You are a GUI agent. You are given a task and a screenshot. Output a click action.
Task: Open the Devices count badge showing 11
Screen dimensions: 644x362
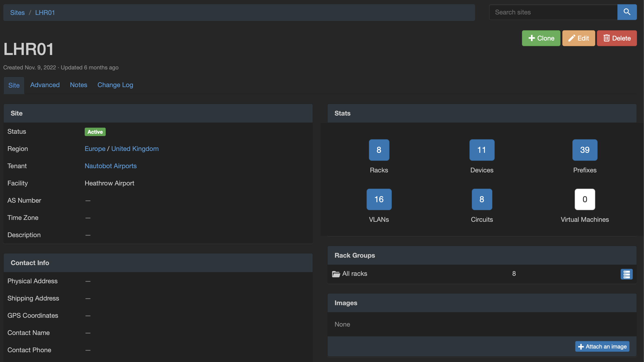coord(482,150)
